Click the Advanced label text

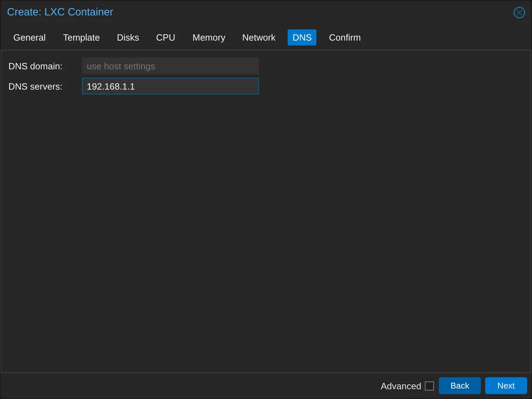pyautogui.click(x=401, y=386)
